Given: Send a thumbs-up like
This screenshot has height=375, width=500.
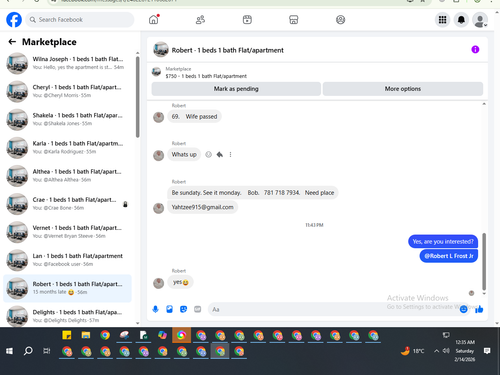Looking at the screenshot, I should point(479,309).
